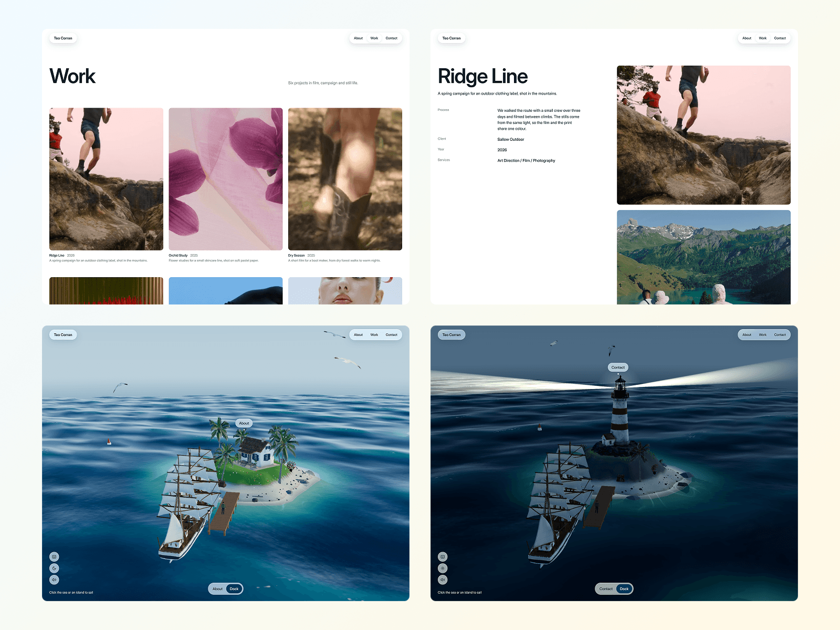Image resolution: width=840 pixels, height=630 pixels.
Task: Open the Dry Season project thumbnail
Action: point(345,179)
